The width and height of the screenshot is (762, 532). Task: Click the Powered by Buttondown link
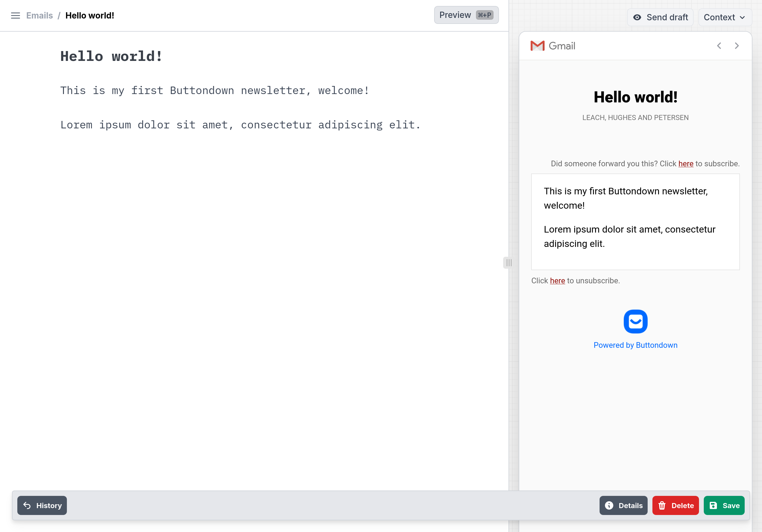635,345
